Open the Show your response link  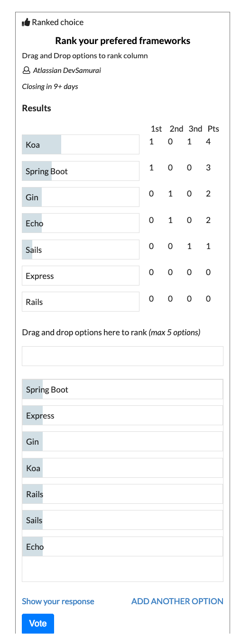[58, 601]
